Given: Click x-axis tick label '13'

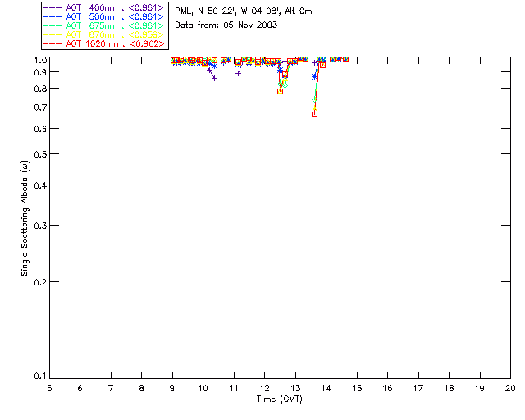Looking at the screenshot, I should point(295,388).
